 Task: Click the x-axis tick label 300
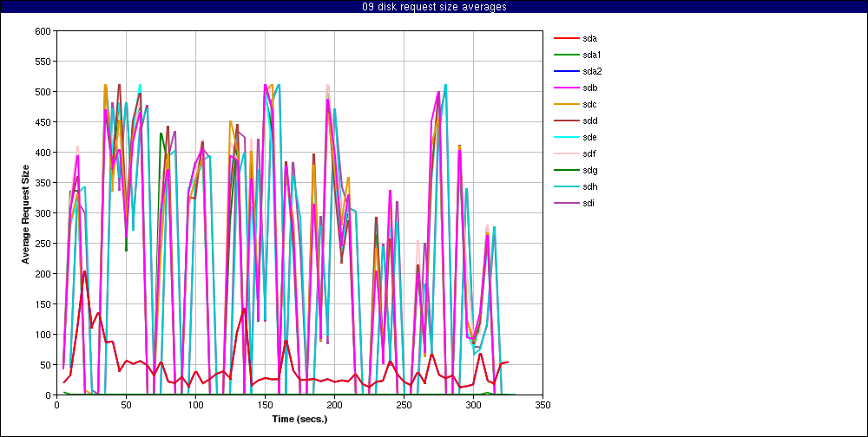[473, 405]
